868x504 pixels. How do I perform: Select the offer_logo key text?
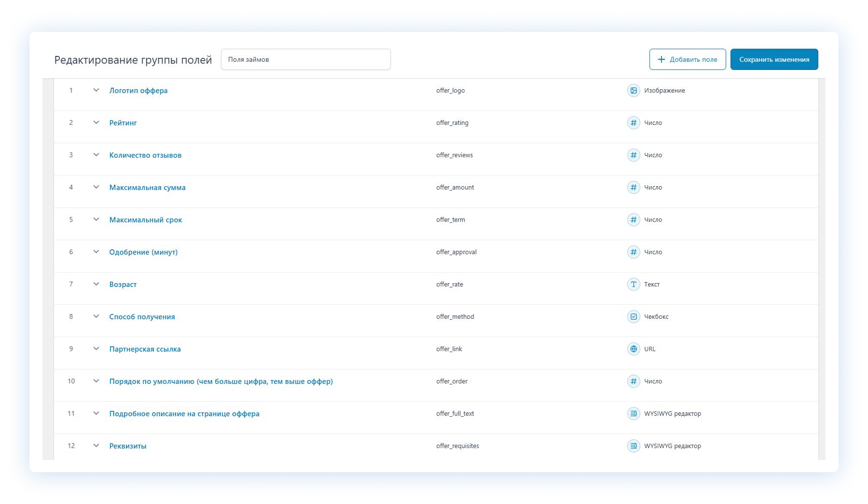[x=451, y=91]
